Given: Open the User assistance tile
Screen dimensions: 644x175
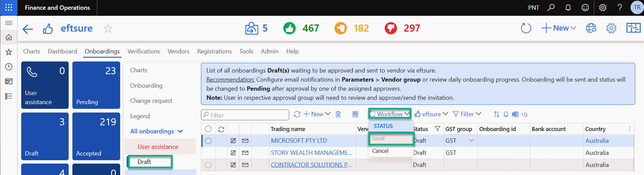Looking at the screenshot, I should click(x=45, y=85).
